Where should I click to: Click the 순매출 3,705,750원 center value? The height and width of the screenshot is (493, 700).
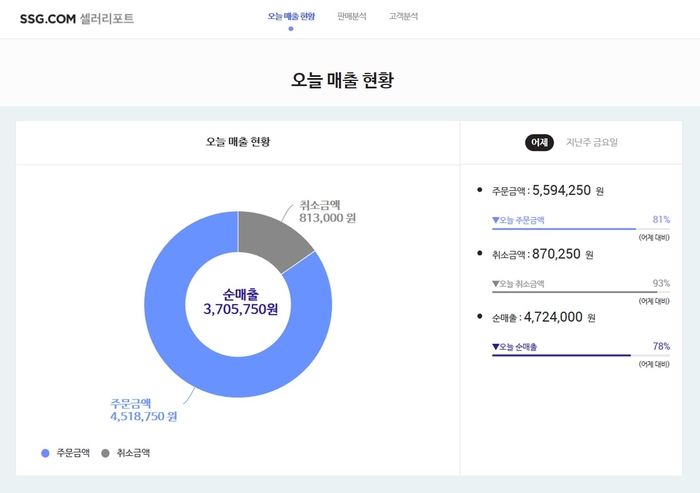(x=240, y=302)
